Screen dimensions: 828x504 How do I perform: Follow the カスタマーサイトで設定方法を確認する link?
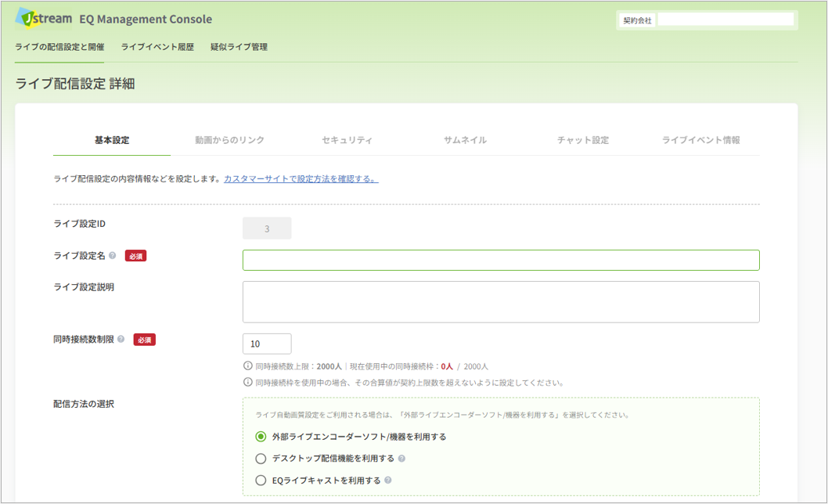pos(301,179)
